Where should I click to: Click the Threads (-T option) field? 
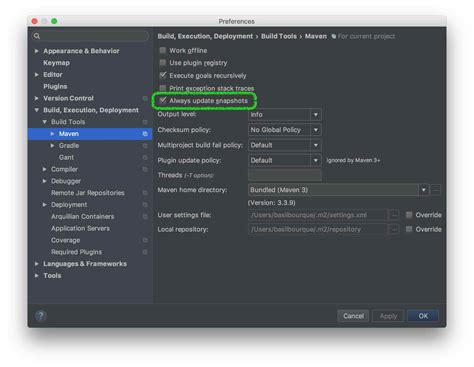point(285,175)
